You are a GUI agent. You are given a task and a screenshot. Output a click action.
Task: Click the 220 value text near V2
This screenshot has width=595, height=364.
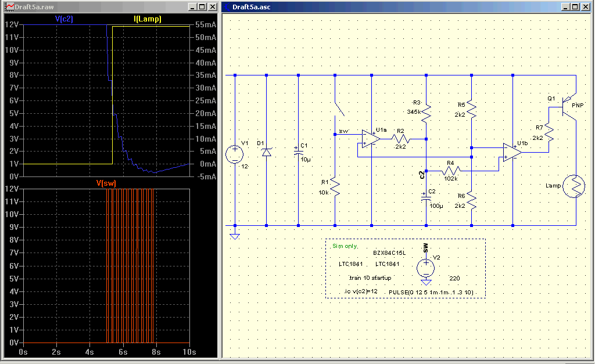pos(454,278)
